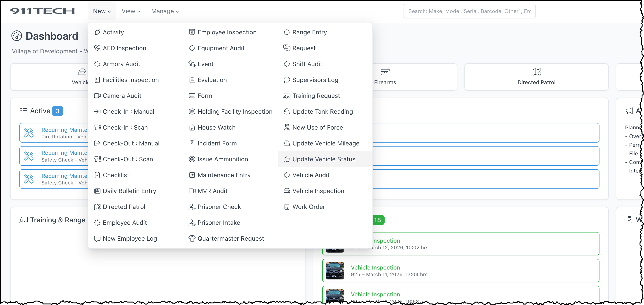The width and height of the screenshot is (644, 305).
Task: Collapse the New dropdown menu
Action: [102, 11]
